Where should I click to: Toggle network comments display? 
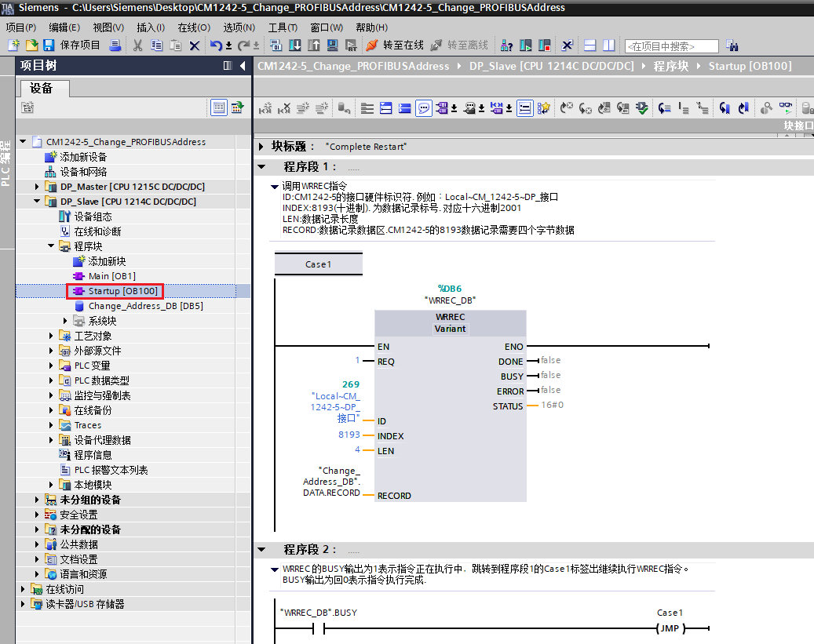(525, 108)
